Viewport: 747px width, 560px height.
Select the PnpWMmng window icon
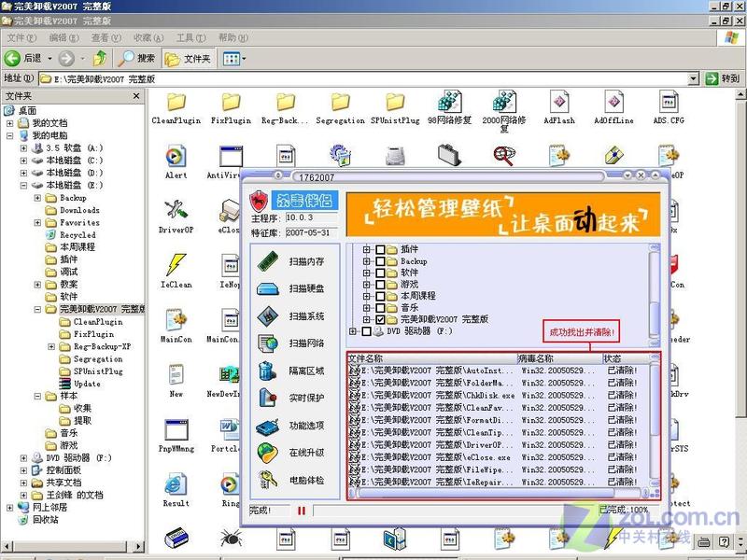[176, 429]
